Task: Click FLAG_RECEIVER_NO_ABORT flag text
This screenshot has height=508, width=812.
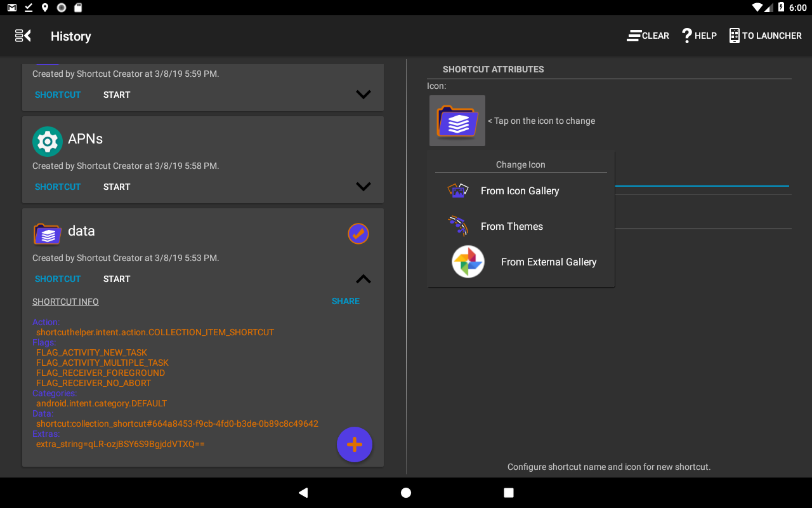Action: point(94,383)
